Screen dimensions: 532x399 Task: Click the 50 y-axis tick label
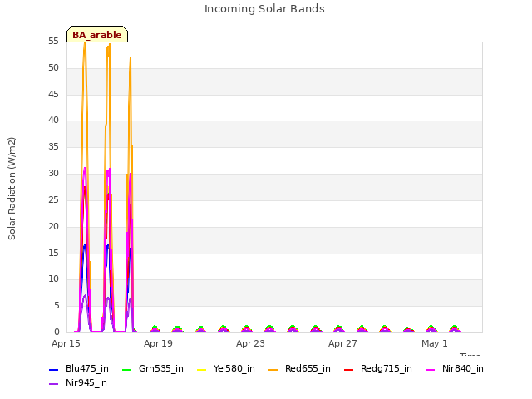[53, 67]
